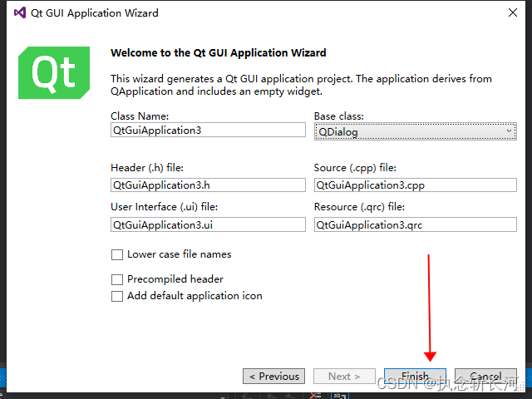Check Add default application icon
The image size is (532, 399).
click(x=117, y=296)
